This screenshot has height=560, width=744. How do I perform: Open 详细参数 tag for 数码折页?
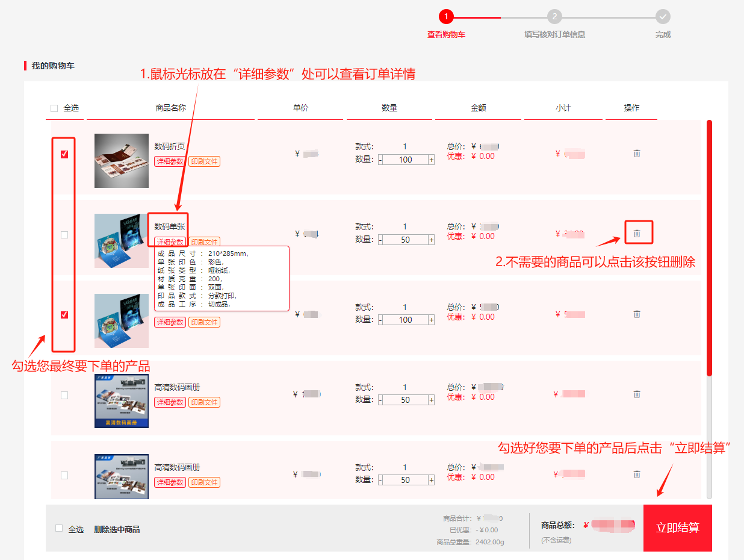(170, 161)
